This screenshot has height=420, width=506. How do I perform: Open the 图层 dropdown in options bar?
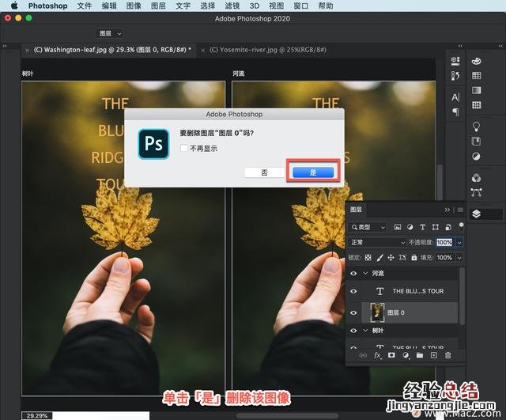(x=110, y=34)
